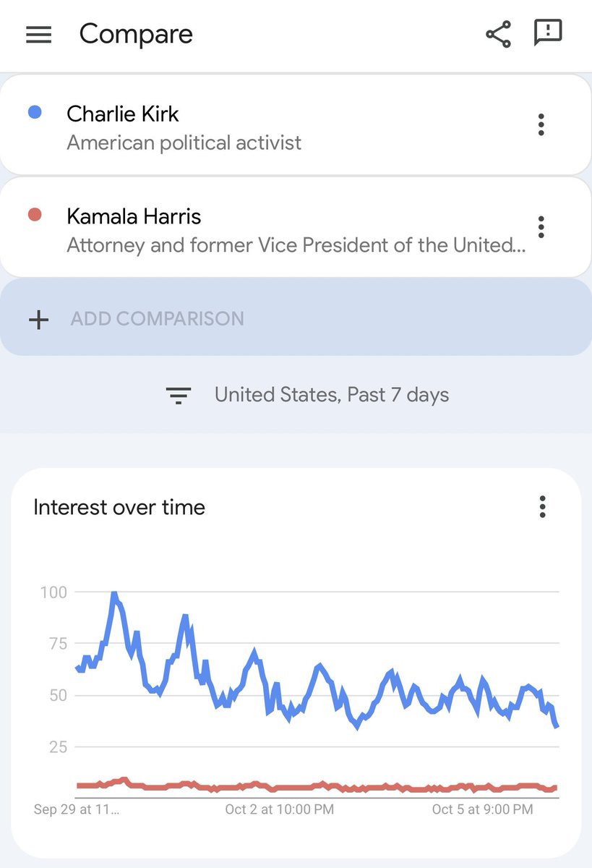Select the Charlie Kirk search term
592x868 pixels.
point(123,114)
